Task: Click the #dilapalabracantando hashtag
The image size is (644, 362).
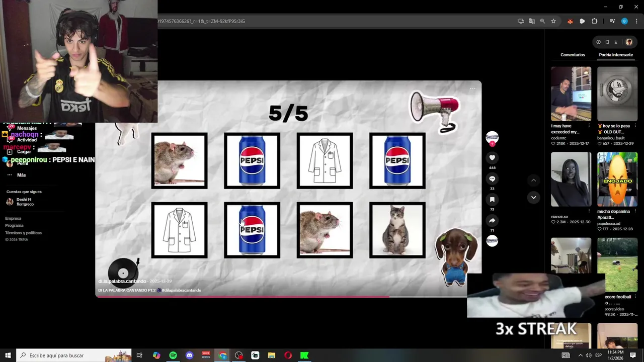Action: [181, 290]
